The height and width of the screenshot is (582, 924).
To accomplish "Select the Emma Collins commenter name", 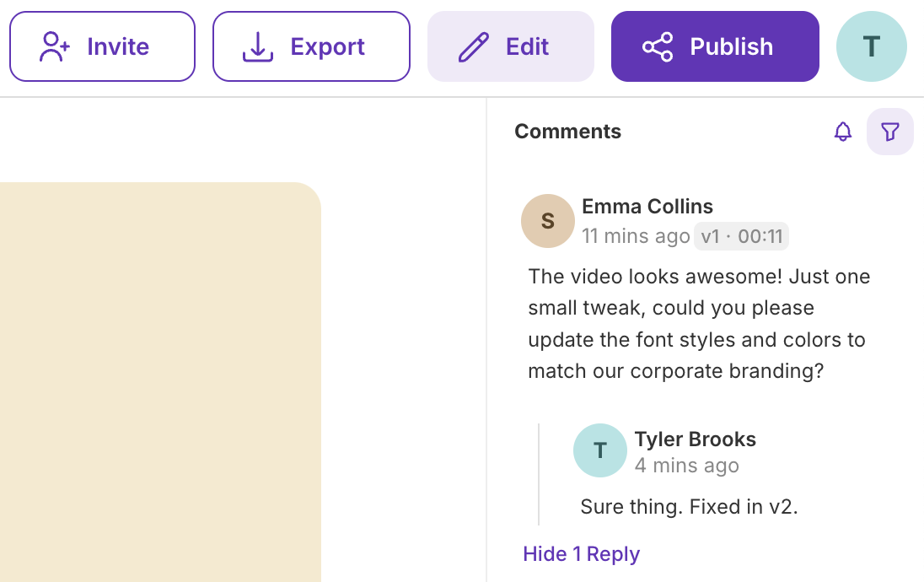I will tap(647, 207).
